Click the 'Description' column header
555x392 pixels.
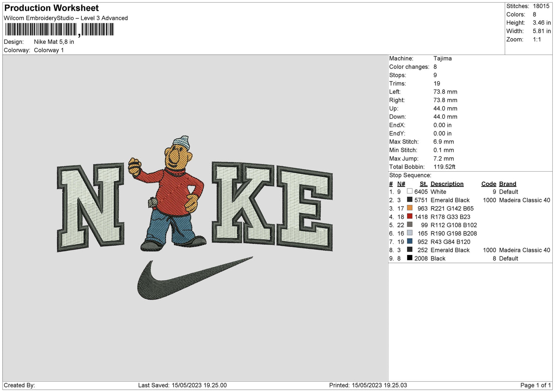click(x=447, y=184)
